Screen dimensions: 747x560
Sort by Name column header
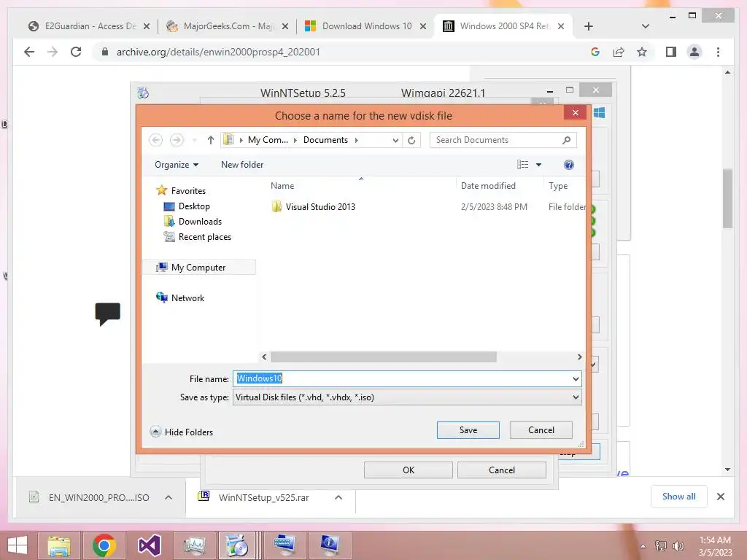click(282, 186)
